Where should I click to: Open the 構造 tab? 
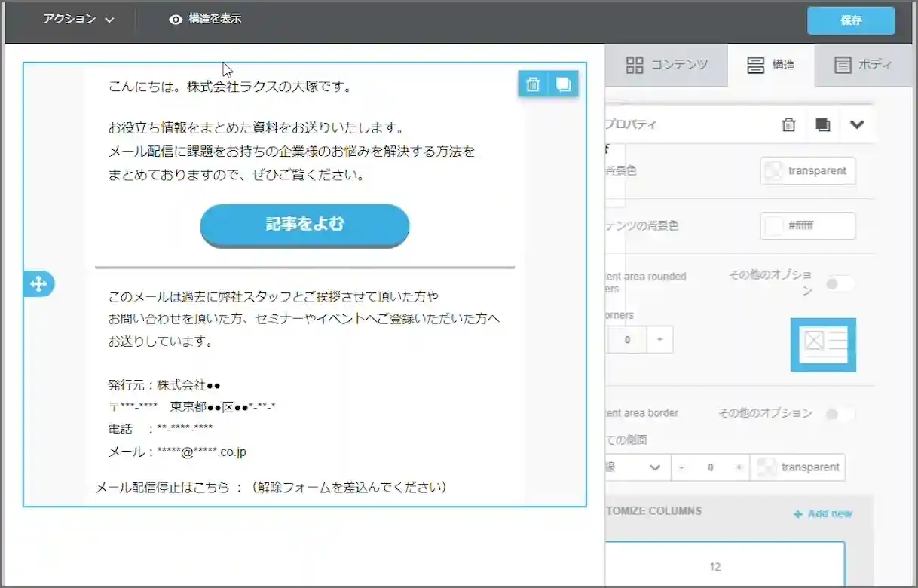pyautogui.click(x=770, y=65)
